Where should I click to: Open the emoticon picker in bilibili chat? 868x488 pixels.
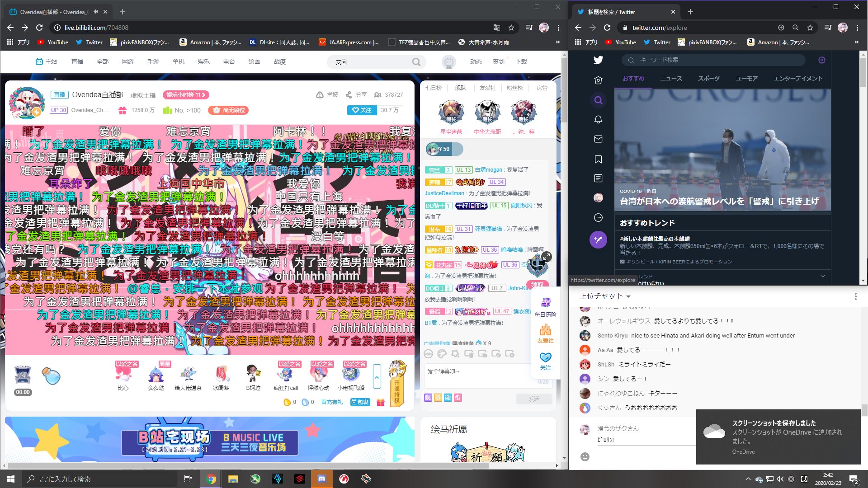428,354
